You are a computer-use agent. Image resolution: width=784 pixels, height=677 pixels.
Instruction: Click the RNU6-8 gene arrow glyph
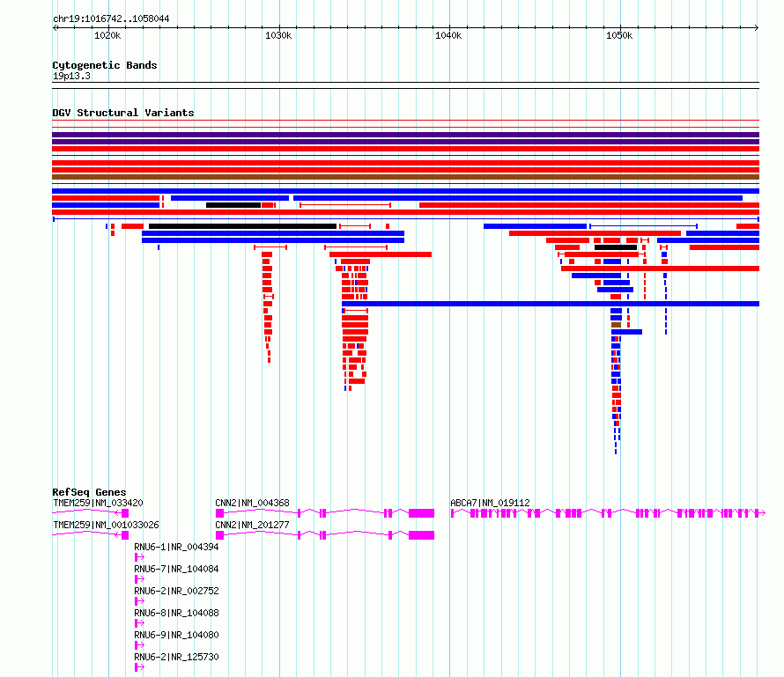tap(139, 623)
